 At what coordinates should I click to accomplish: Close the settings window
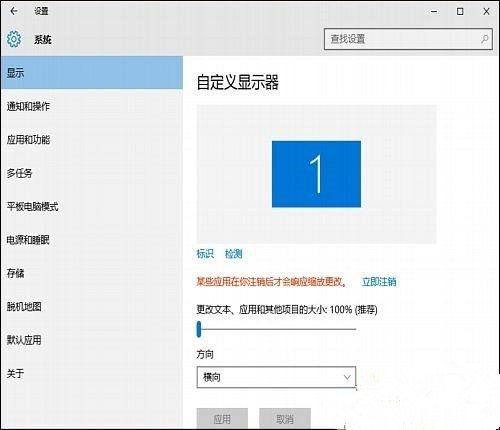click(486, 12)
